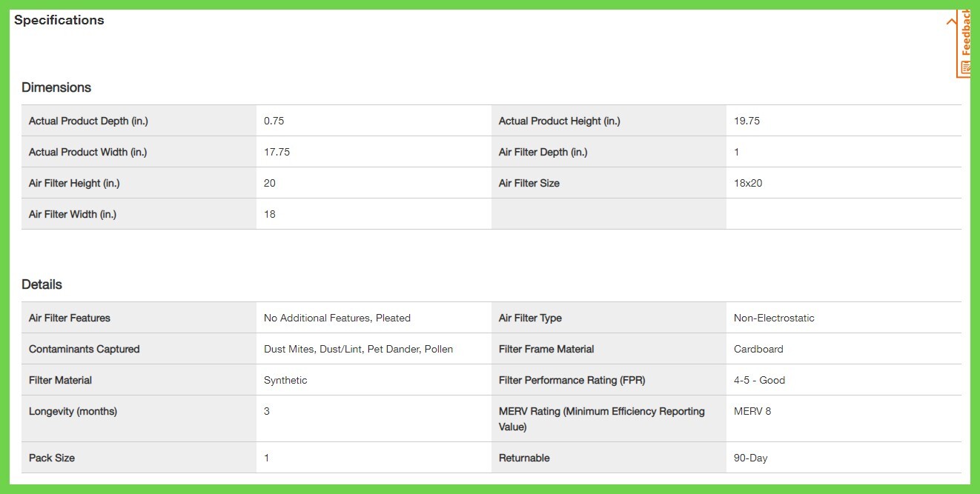
Task: Select the Dimensions section heading
Action: point(56,87)
